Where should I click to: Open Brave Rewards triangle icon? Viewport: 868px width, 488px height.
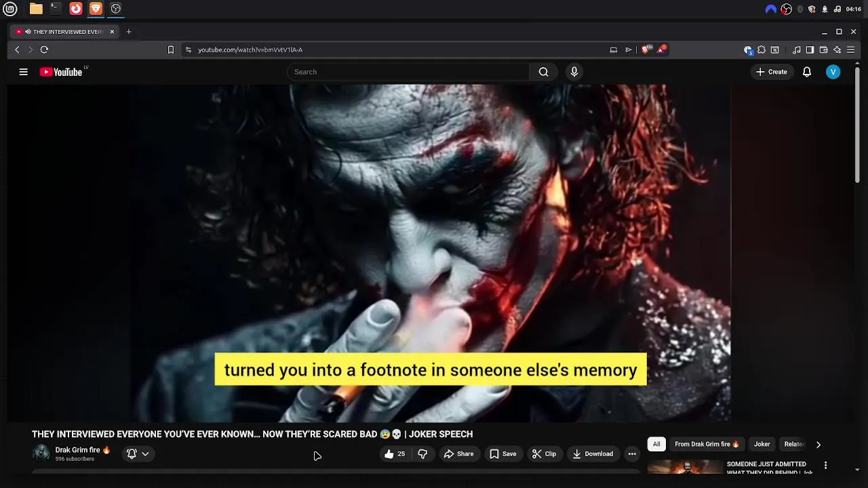[661, 49]
